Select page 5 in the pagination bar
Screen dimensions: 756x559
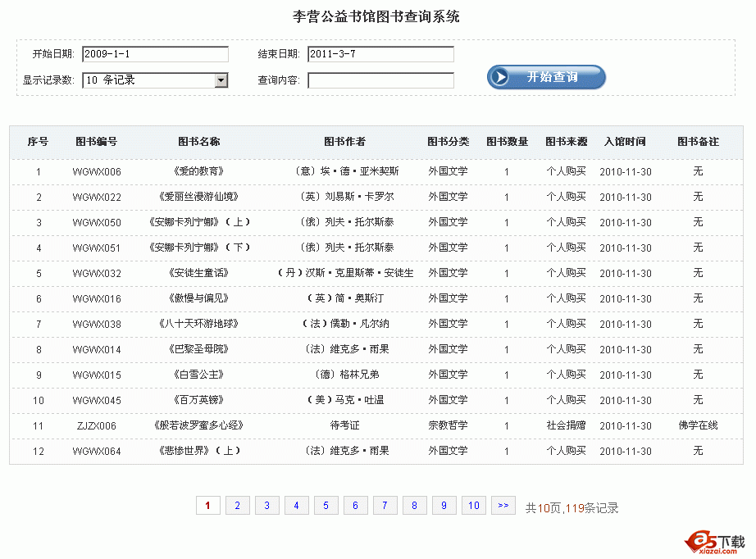tap(326, 505)
